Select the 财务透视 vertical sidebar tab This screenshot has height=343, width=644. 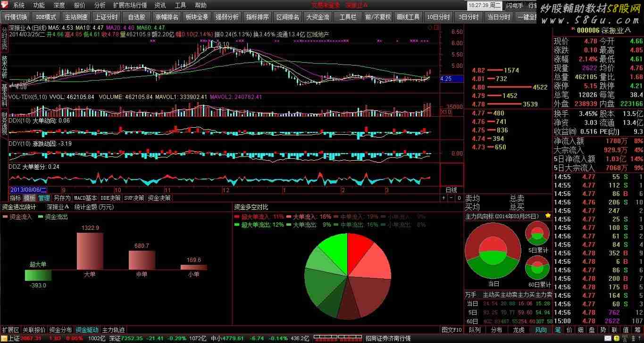coord(4,123)
